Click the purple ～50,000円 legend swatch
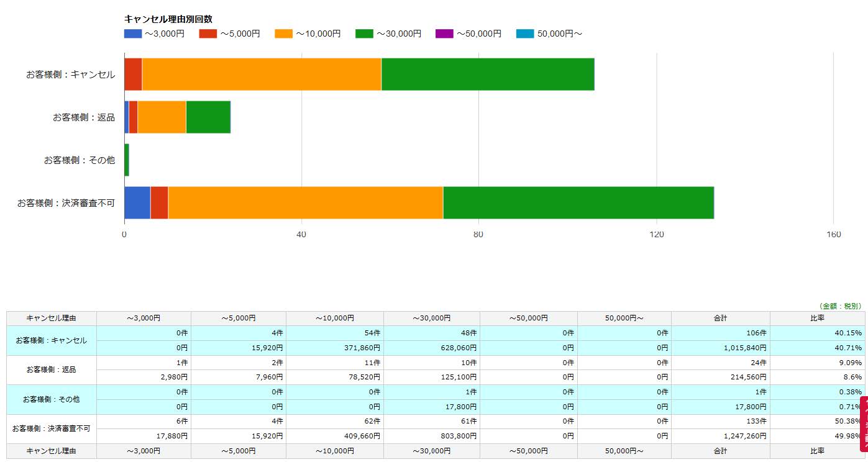The height and width of the screenshot is (462, 868). click(444, 34)
